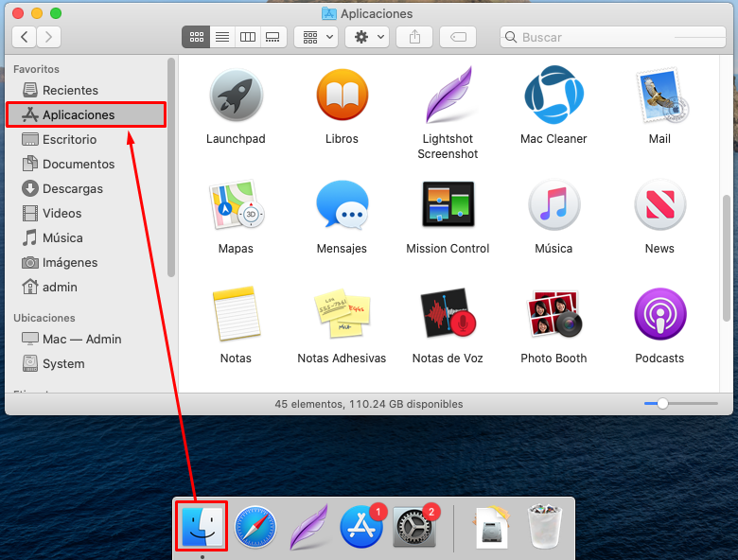Select the Mac Cleaner app icon

(x=553, y=95)
